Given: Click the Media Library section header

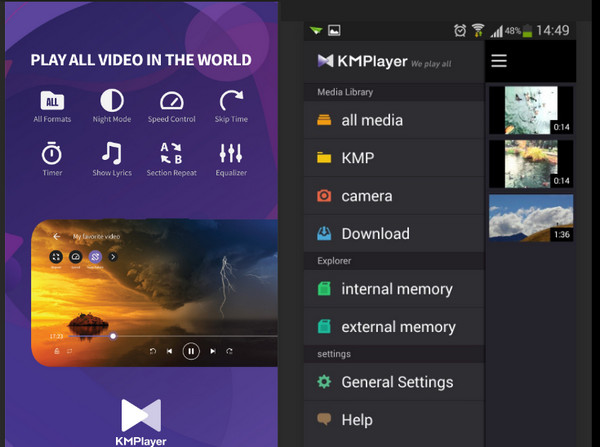Looking at the screenshot, I should click(x=394, y=92).
